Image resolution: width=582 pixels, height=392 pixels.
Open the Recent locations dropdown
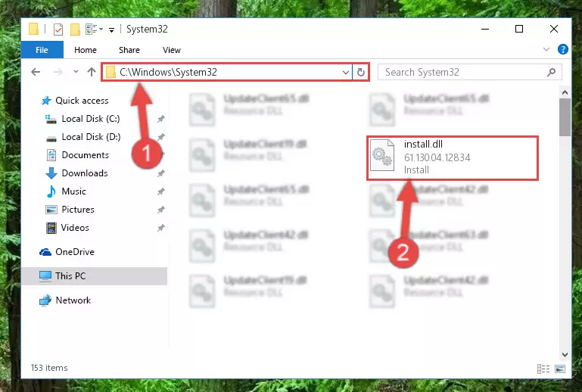point(76,72)
